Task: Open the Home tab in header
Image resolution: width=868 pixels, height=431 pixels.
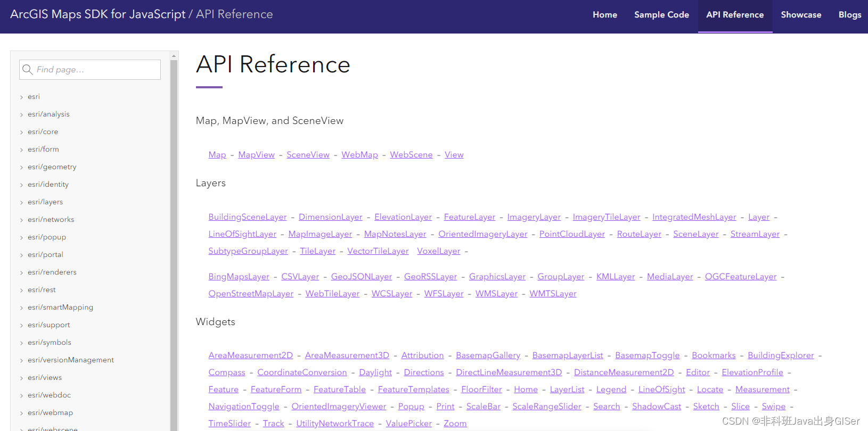Action: click(x=605, y=15)
